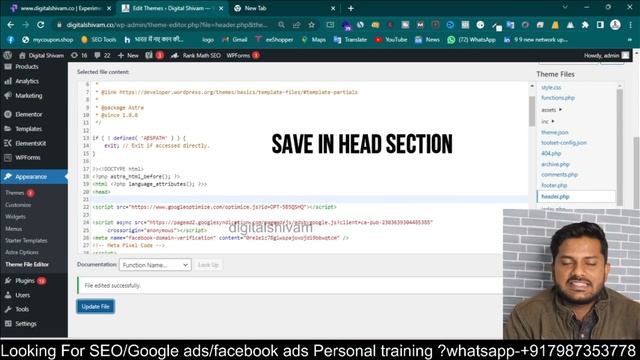Open Plugins in the sidebar

coord(25,281)
